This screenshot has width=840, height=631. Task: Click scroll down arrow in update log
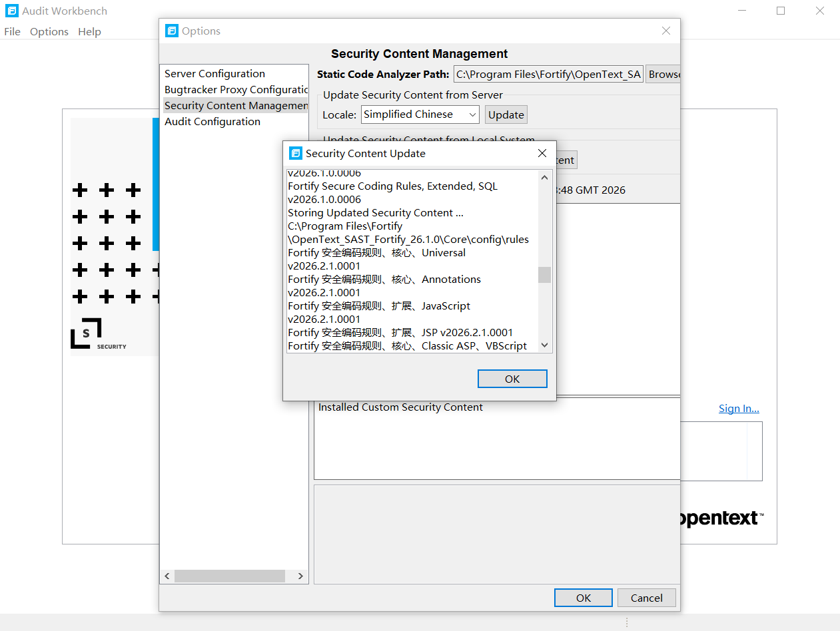tap(545, 345)
